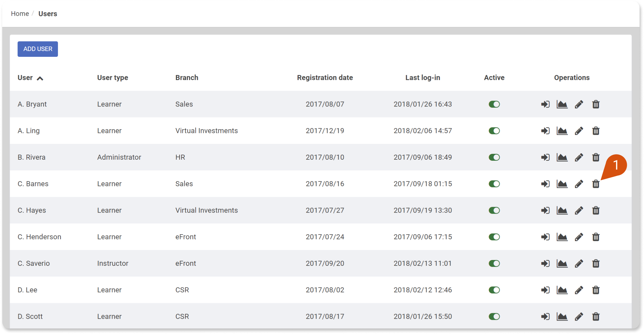
Task: Click the ADD USER button
Action: pyautogui.click(x=38, y=49)
